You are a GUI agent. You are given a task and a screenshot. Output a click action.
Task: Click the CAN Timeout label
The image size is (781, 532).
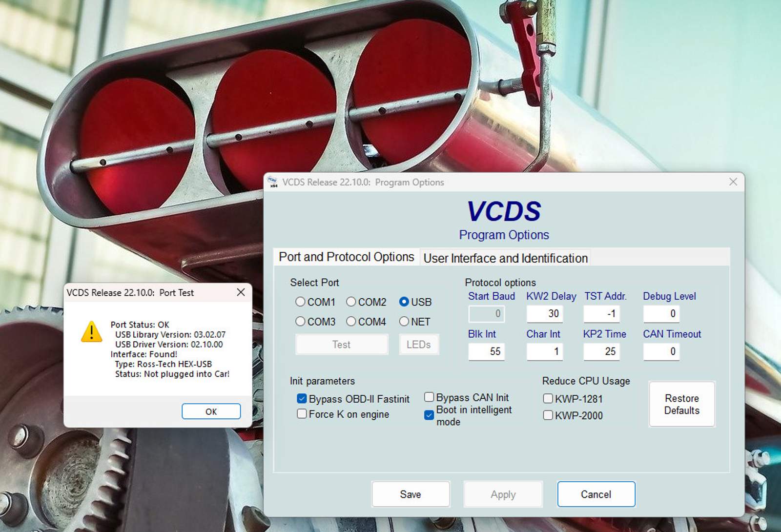[672, 334]
